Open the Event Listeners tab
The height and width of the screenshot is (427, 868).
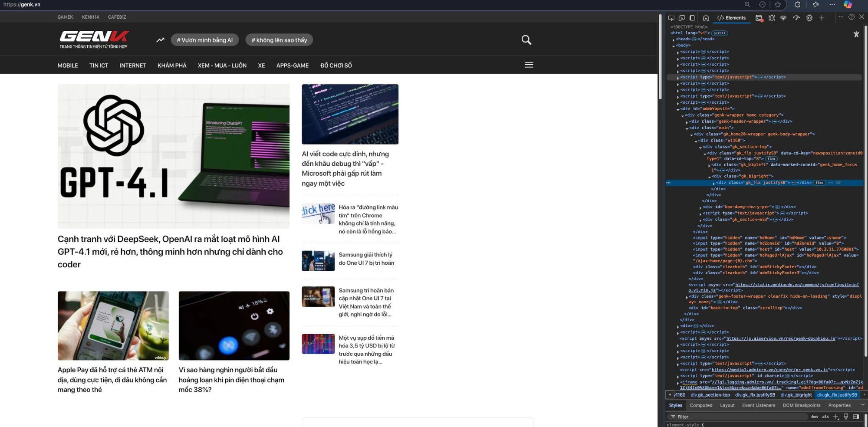click(758, 405)
